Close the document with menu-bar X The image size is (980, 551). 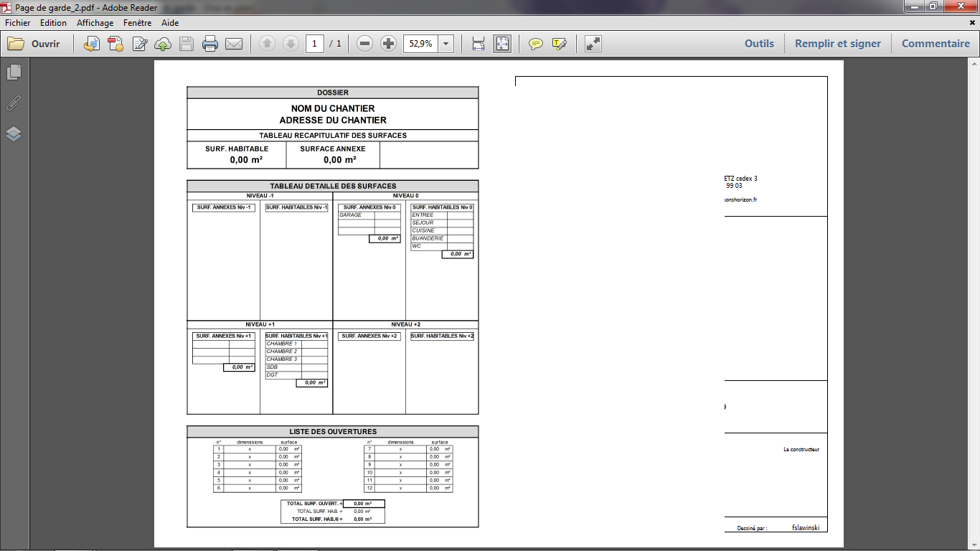[972, 23]
